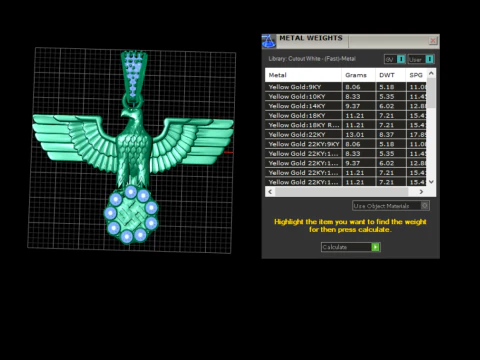
Task: Click the Metal Weights flask icon
Action: coord(269,41)
